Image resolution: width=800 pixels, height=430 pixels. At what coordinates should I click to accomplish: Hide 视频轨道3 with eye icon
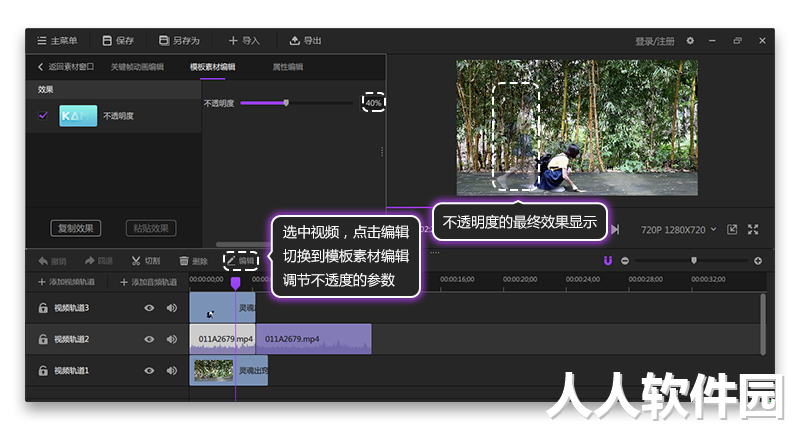149,308
